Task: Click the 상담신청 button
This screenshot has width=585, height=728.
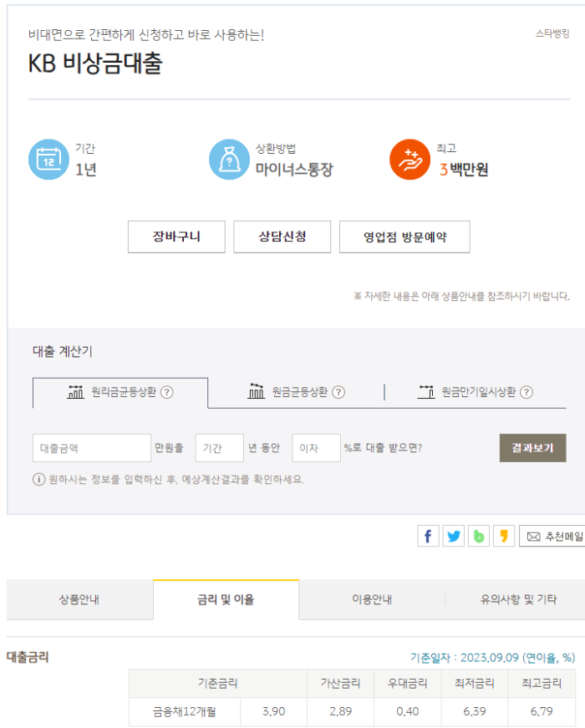Action: pos(282,237)
